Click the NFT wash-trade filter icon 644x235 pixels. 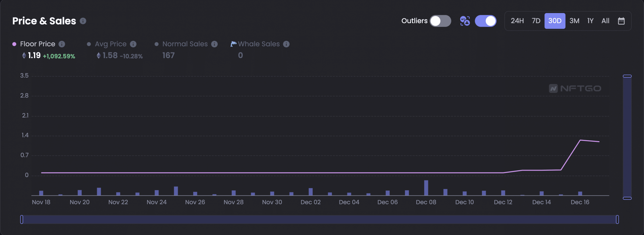(465, 21)
